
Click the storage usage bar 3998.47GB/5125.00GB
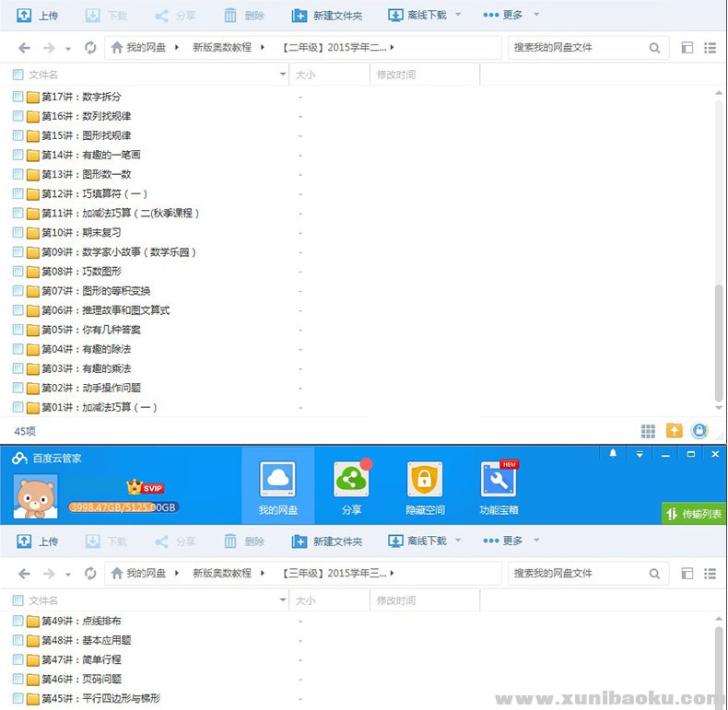coord(123,507)
